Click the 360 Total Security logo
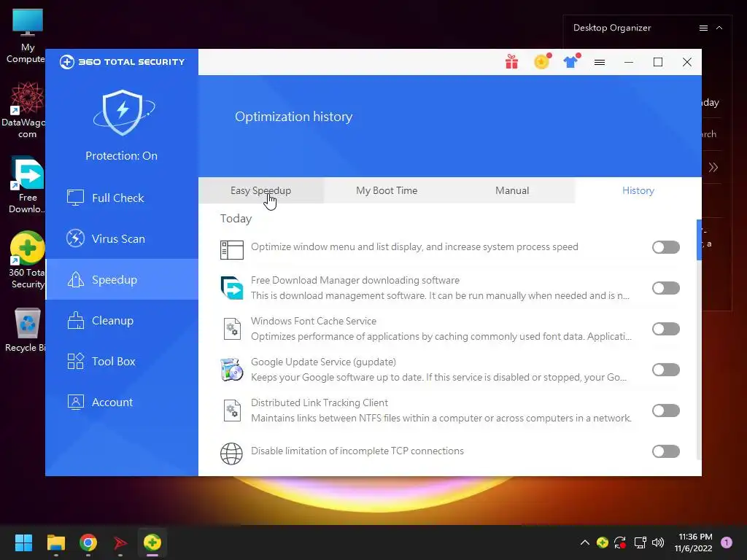This screenshot has height=560, width=747. pos(122,62)
